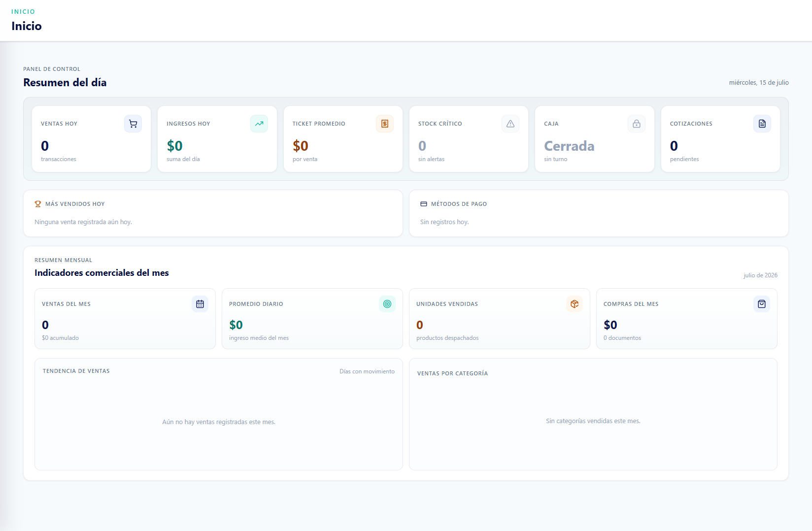Click the '0' value labeled 'pendientes'

pos(674,146)
